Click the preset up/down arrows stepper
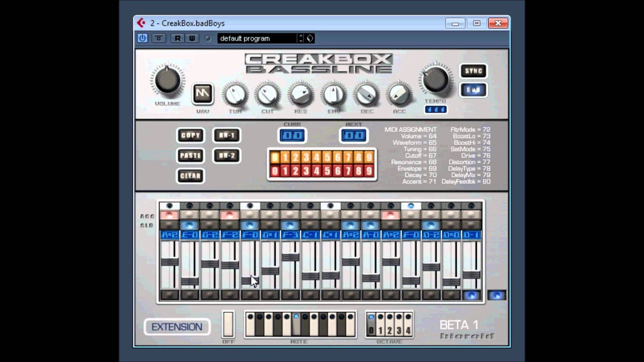This screenshot has height=362, width=644. [300, 38]
